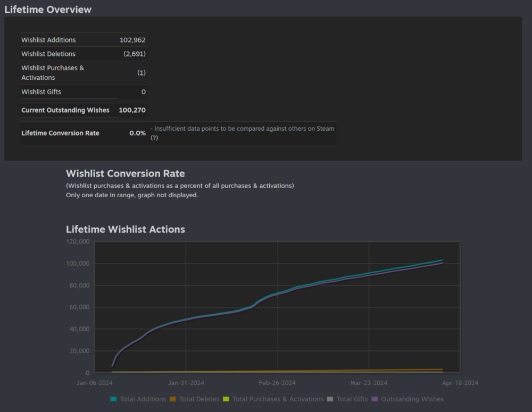532x412 pixels.
Task: Click the Jan-31-2024 axis date label
Action: [186, 383]
